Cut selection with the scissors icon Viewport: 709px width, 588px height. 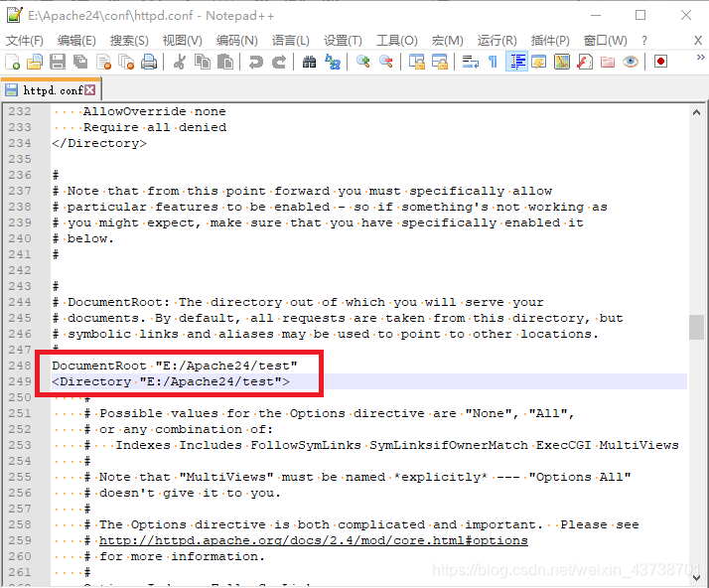(x=180, y=62)
